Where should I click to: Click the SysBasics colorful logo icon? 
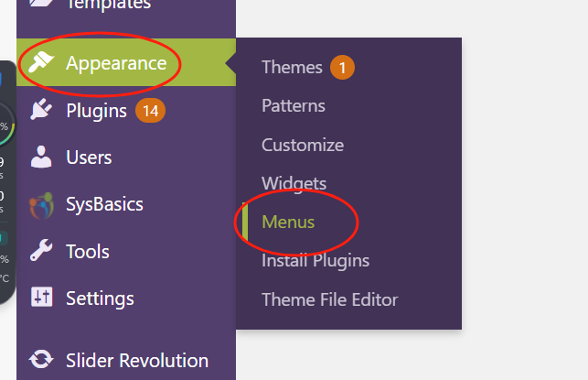[x=41, y=204]
